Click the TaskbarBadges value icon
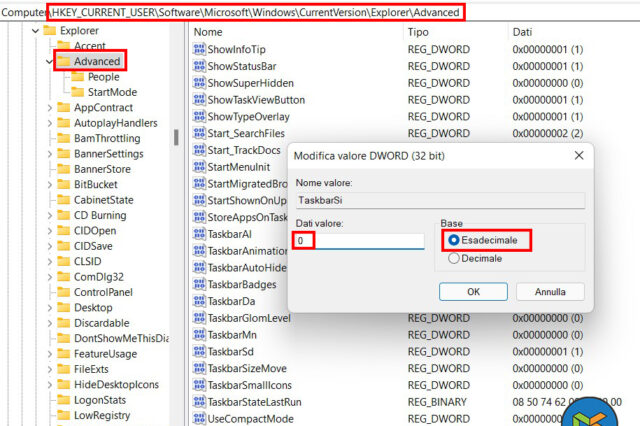 click(199, 284)
